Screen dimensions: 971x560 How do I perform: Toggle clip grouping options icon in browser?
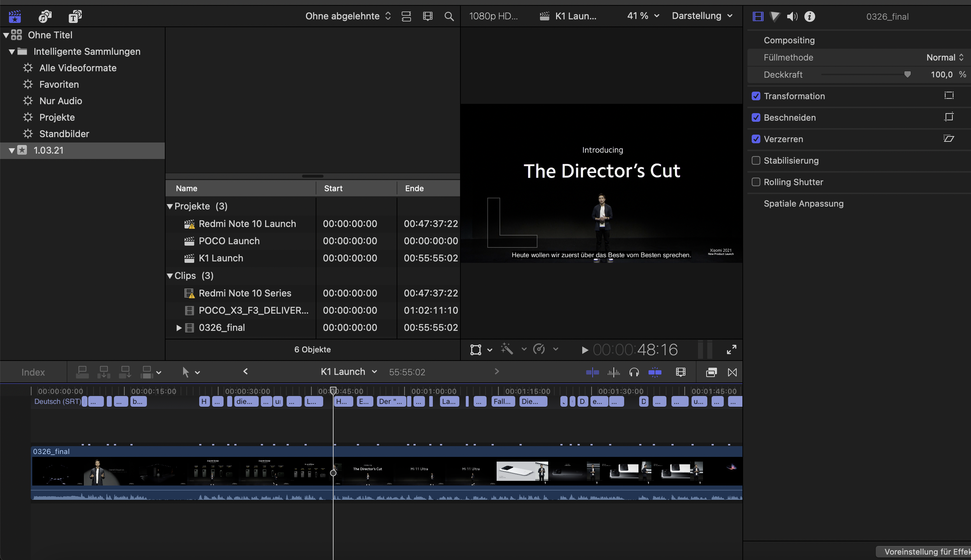[406, 16]
